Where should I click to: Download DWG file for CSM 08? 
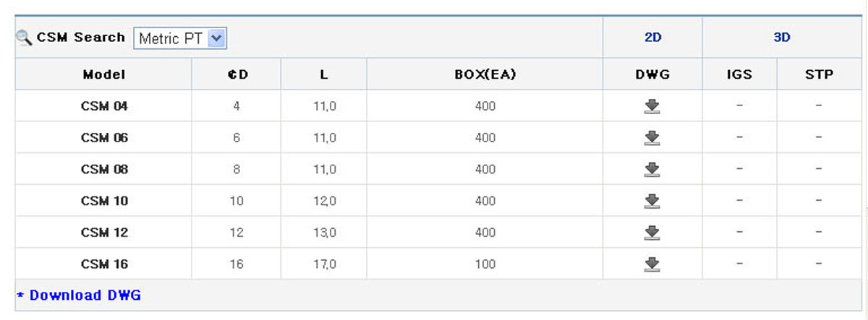click(652, 170)
